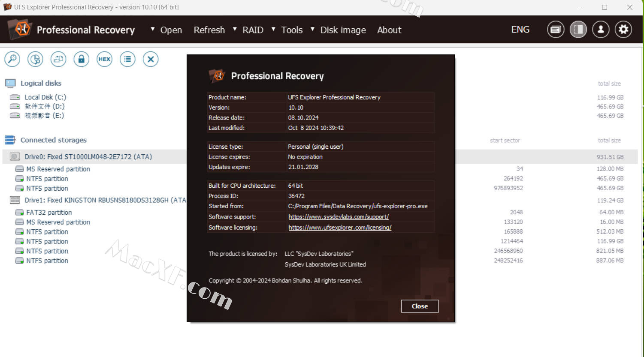Expand the RAID dropdown arrow
Image resolution: width=644 pixels, height=357 pixels.
point(235,29)
